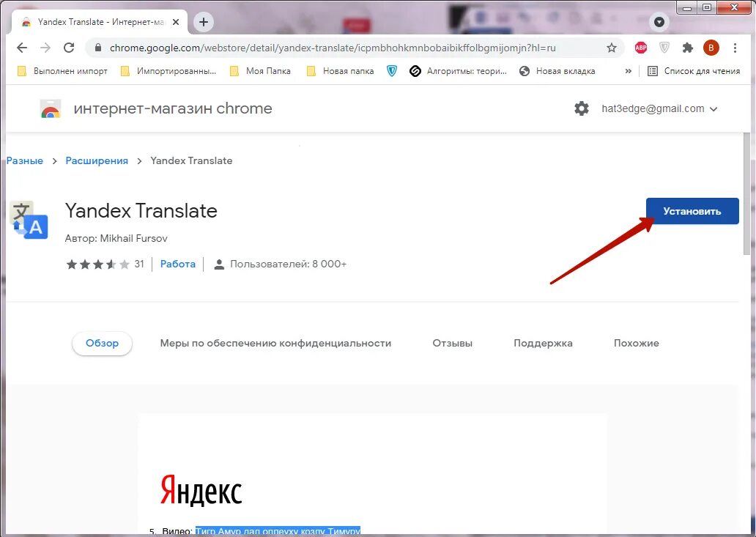Click the address bar URL

333,48
